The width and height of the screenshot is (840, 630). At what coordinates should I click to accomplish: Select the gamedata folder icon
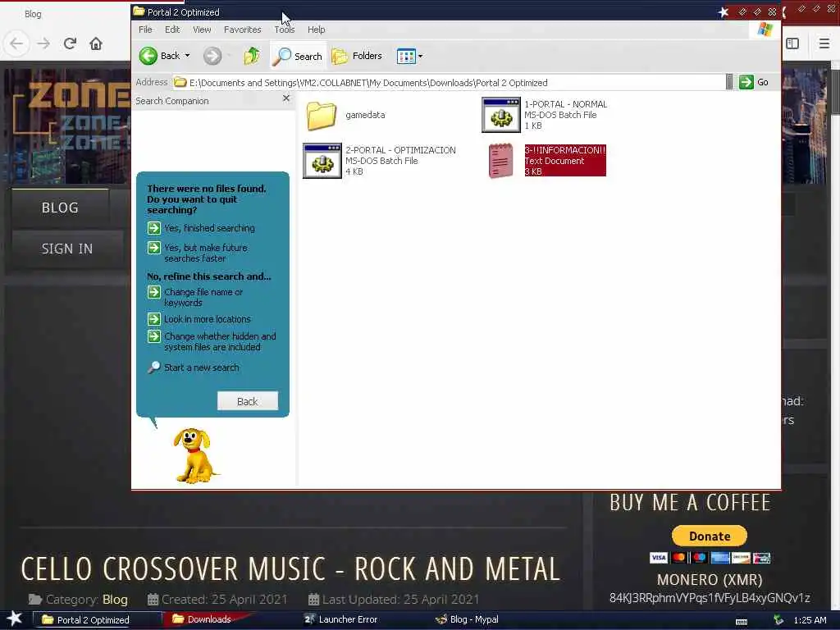pyautogui.click(x=322, y=115)
